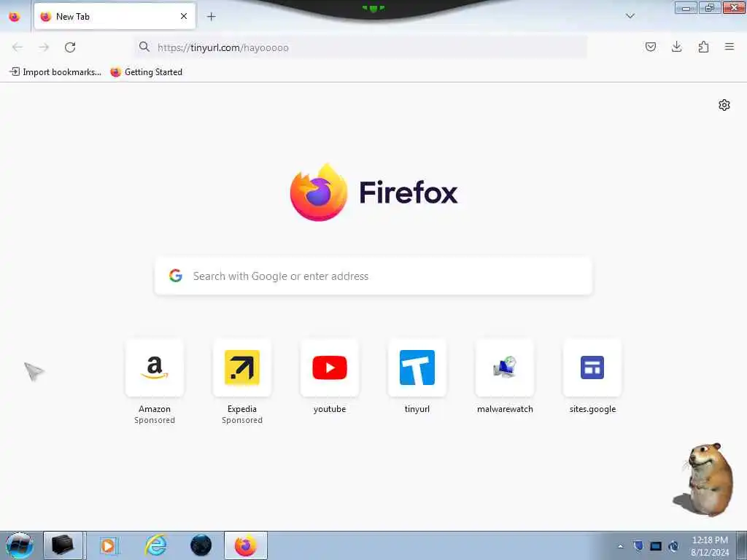Launch Internet Explorer from taskbar
Image resolution: width=747 pixels, height=560 pixels.
(x=156, y=545)
